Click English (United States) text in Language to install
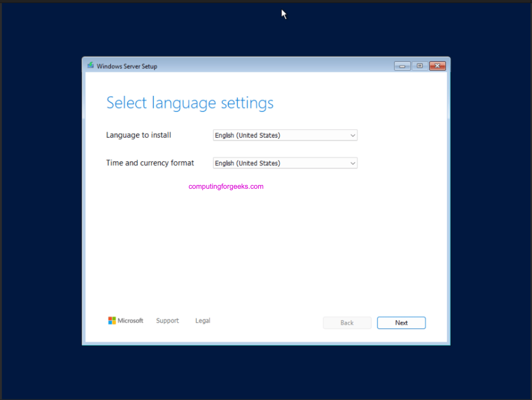This screenshot has height=400, width=532. 247,135
